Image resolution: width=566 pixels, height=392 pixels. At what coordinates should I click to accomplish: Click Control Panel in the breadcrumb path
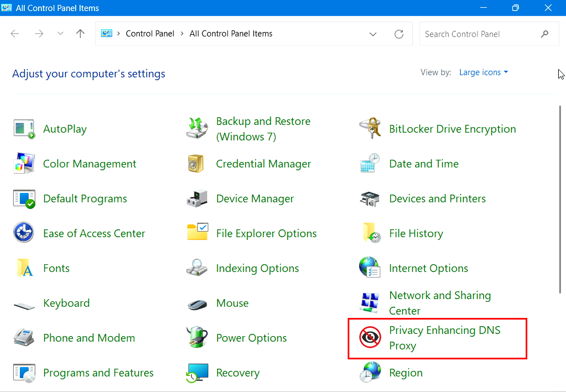pos(150,34)
